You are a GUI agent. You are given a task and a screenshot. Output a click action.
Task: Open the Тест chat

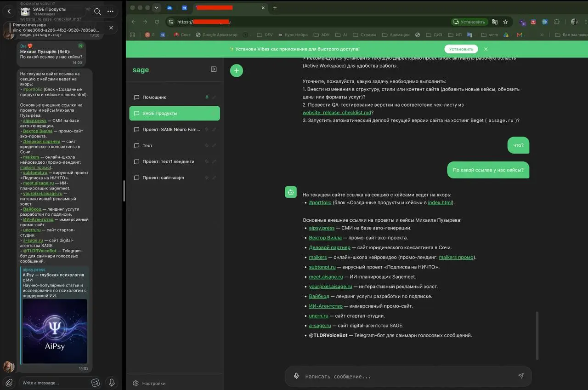(175, 145)
